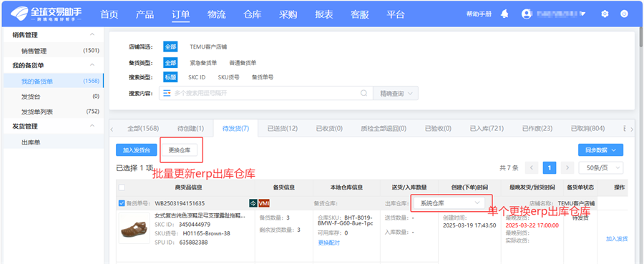Click the power logout icon
Screen dimensions: 644x264
624,14
